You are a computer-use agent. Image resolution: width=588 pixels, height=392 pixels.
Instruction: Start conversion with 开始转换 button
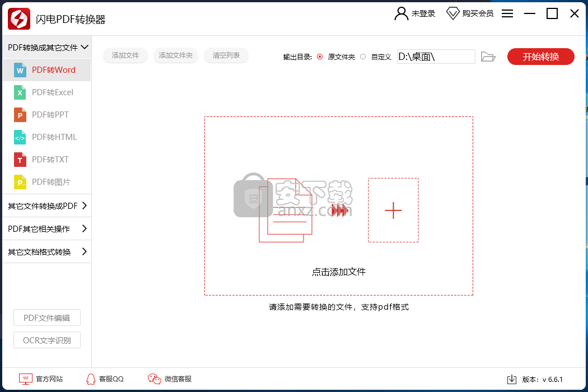(541, 57)
